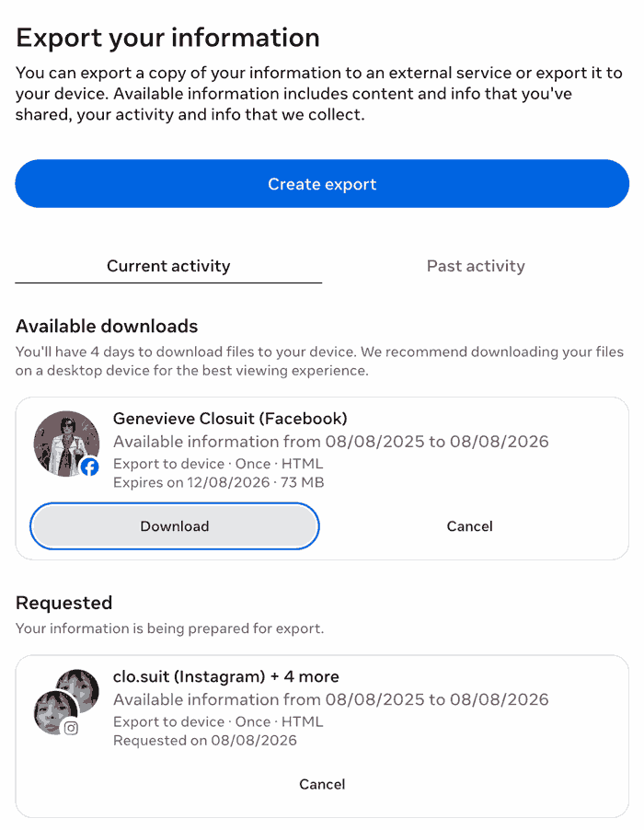Image resolution: width=644 pixels, height=830 pixels.
Task: Click the date range text in Facebook card
Action: (x=330, y=442)
